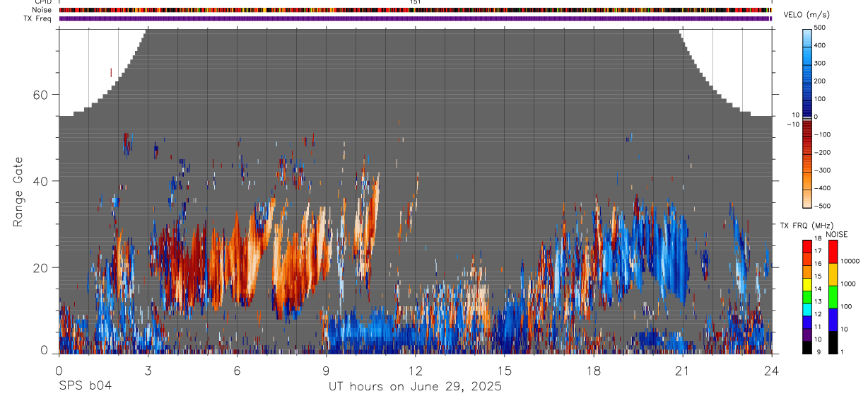
Task: Click the '6' tick on the UT hours axis
Action: click(x=237, y=370)
